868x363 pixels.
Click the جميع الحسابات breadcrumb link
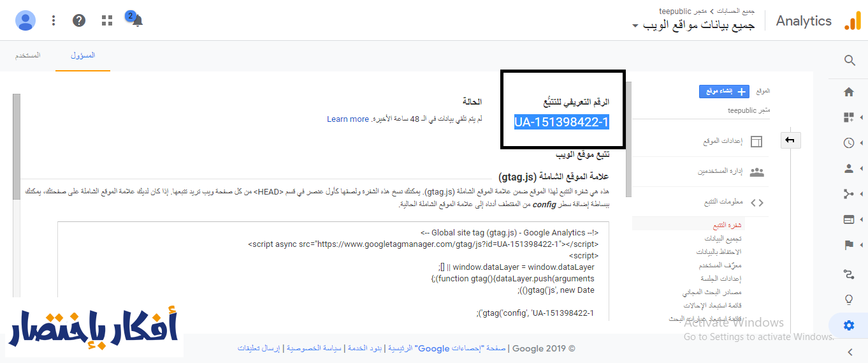coord(736,11)
